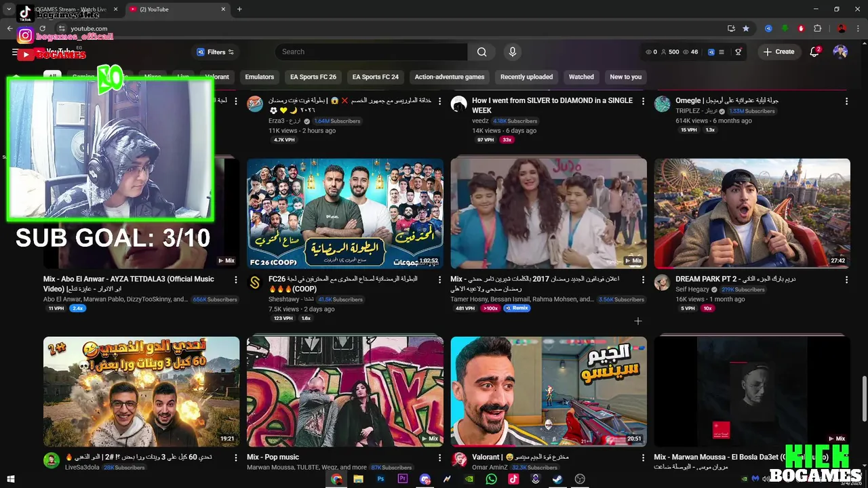Select the Action-adventure games chip
Viewport: 868px width, 488px height.
450,77
